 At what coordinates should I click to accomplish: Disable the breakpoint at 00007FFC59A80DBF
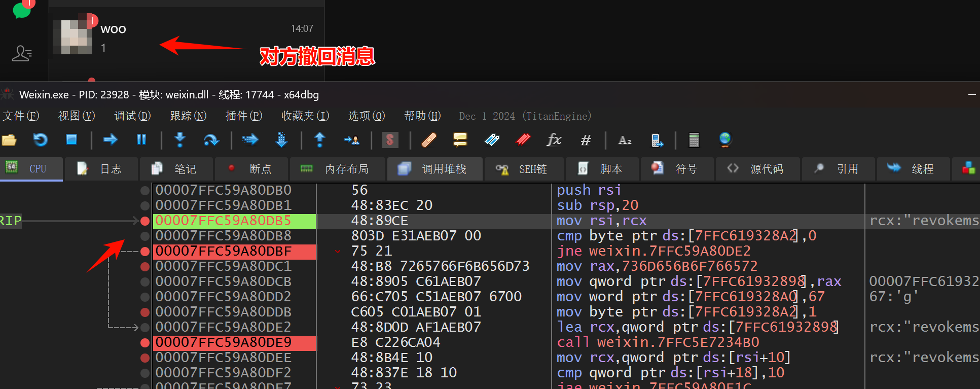(145, 251)
